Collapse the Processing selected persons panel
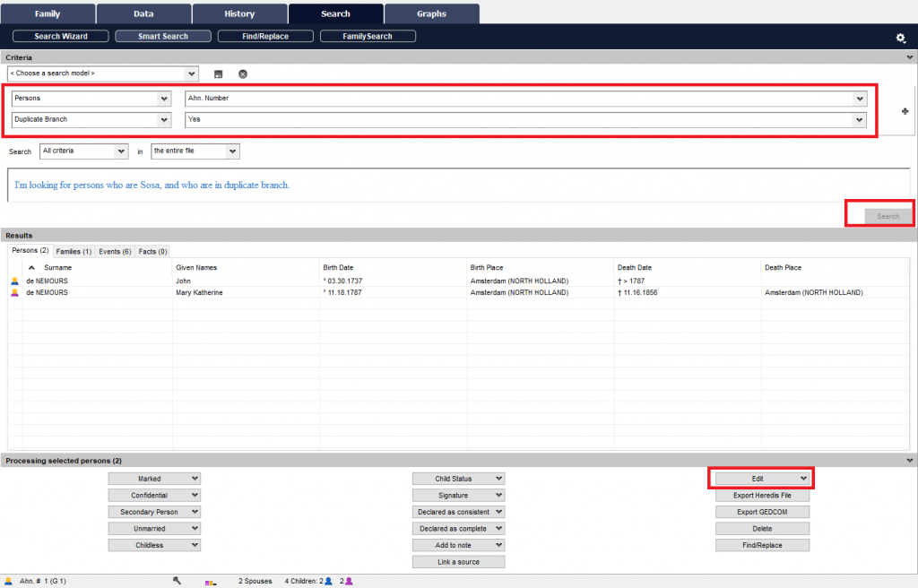This screenshot has height=588, width=918. pos(909,460)
